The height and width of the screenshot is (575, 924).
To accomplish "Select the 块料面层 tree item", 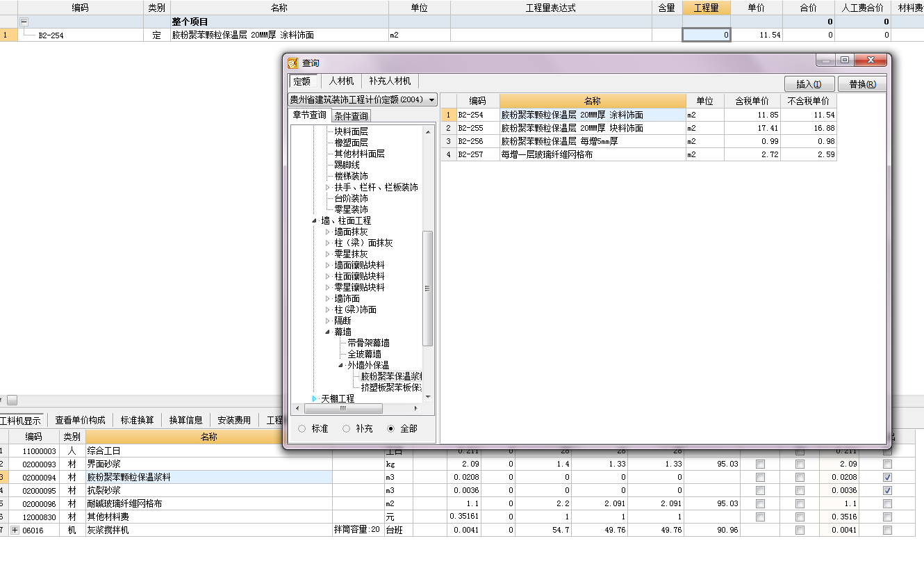I will [x=351, y=131].
